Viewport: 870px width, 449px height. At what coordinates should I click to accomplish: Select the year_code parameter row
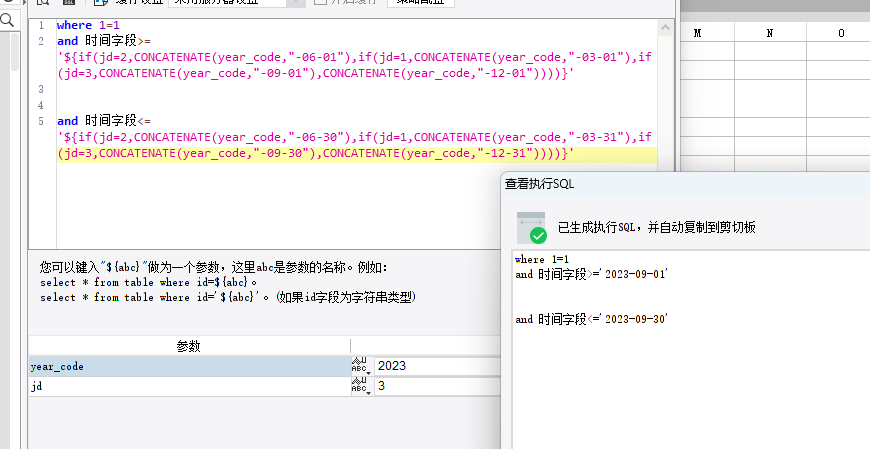[190, 366]
